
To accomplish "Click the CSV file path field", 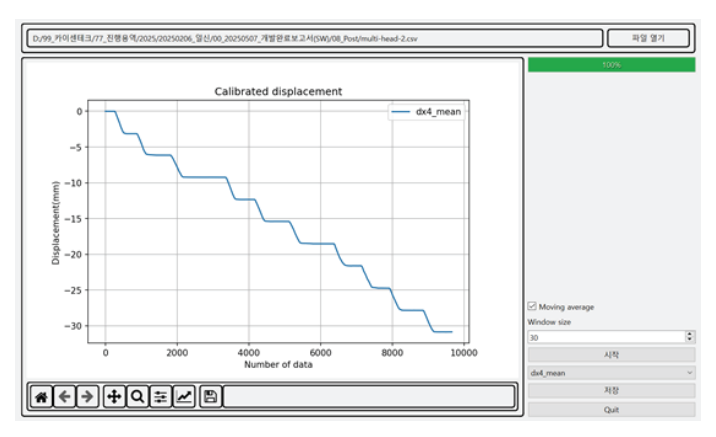I will tap(315, 38).
